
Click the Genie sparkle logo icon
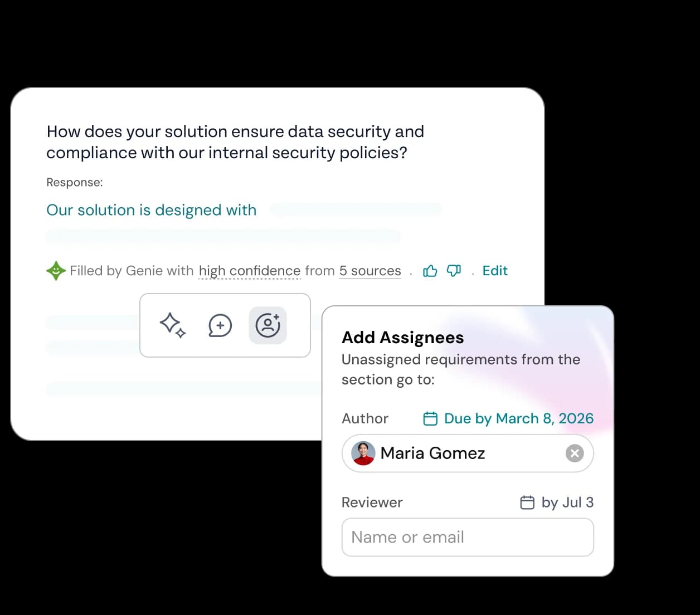[x=56, y=271]
